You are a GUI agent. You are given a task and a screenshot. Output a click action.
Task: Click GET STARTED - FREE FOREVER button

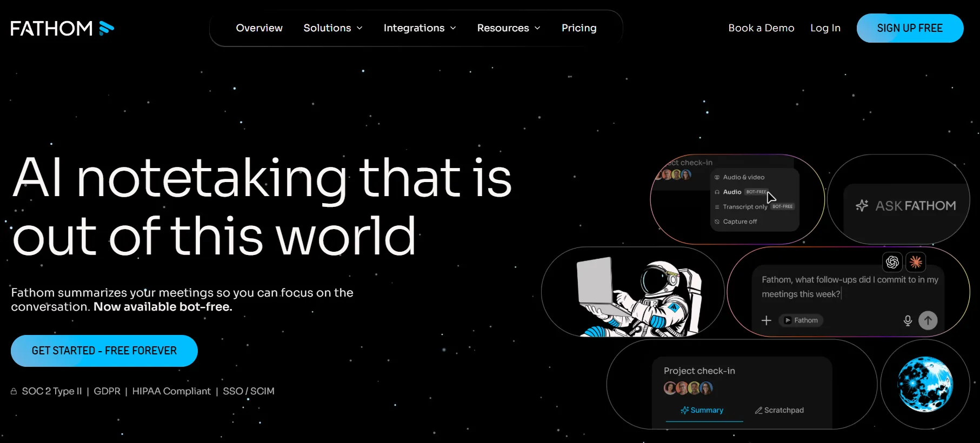tap(104, 351)
